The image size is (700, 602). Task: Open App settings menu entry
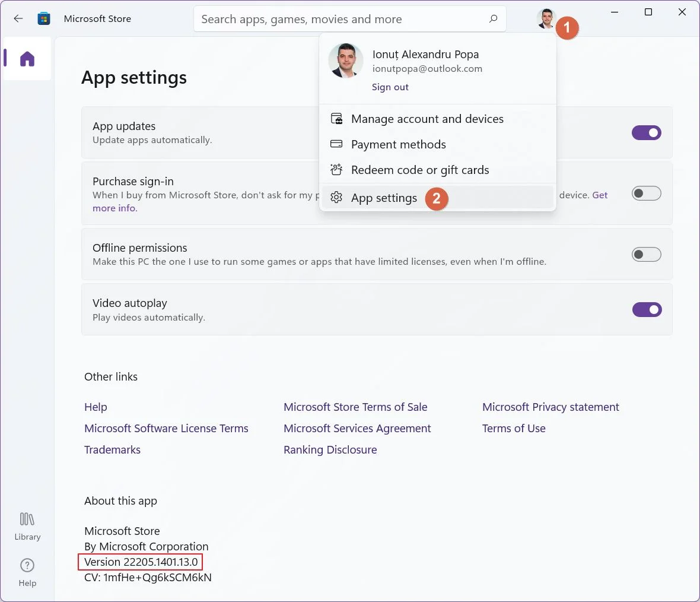438,198
